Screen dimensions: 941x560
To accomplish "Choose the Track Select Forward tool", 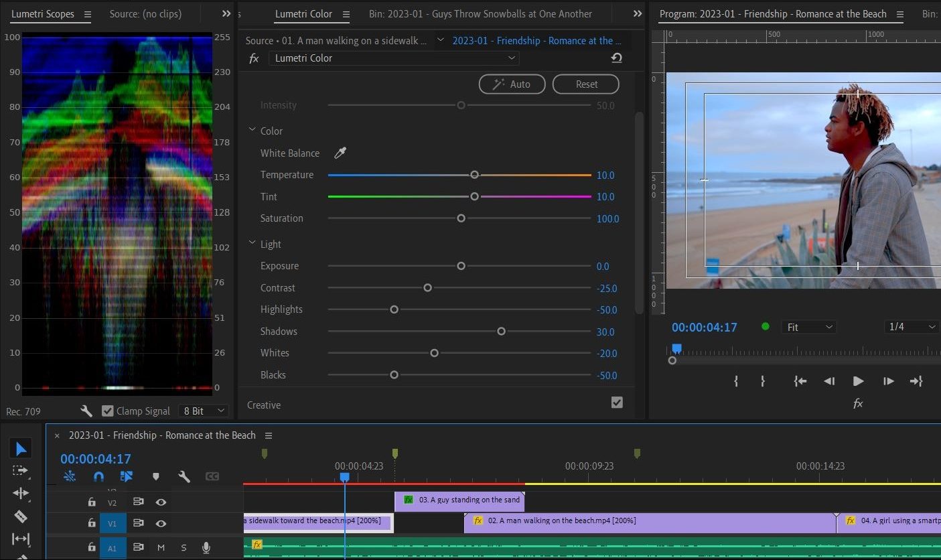I will 21,471.
